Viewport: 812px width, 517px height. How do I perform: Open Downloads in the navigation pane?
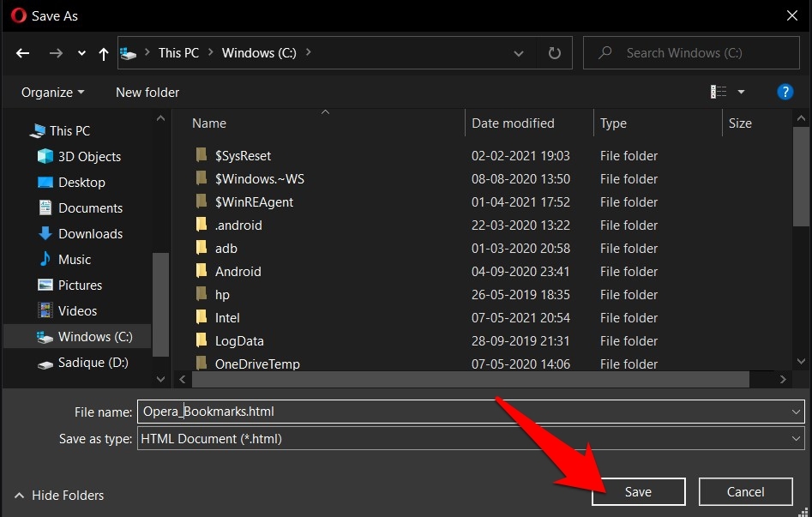90,234
